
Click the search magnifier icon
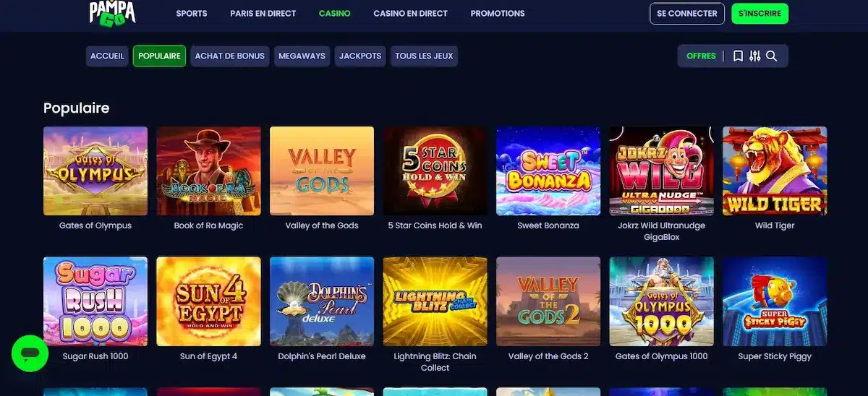[772, 56]
